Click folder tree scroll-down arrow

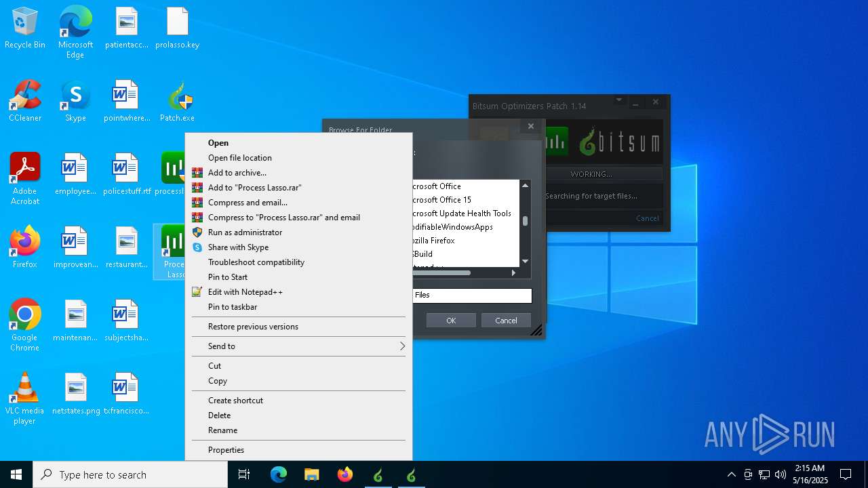click(x=525, y=261)
